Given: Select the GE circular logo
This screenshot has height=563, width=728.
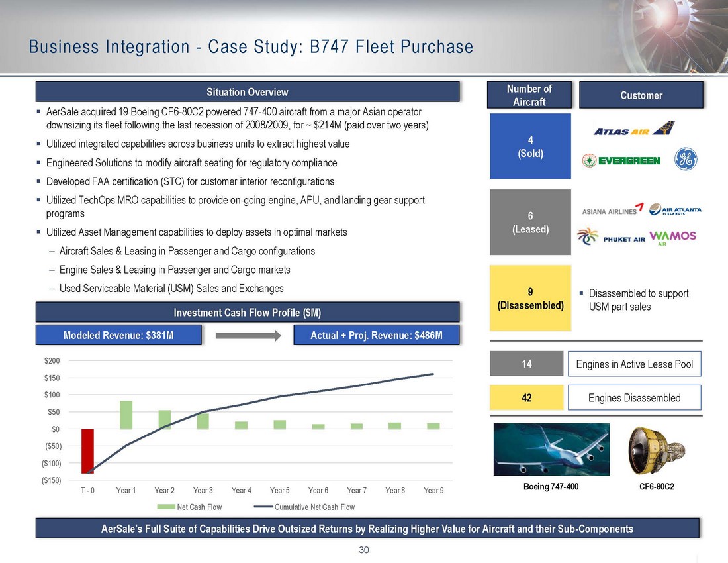Looking at the screenshot, I should coord(685,160).
